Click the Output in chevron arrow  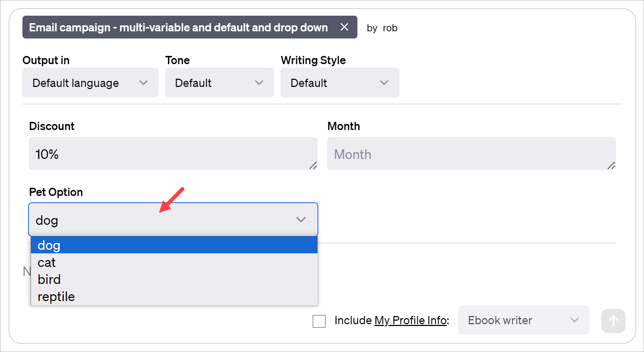[x=143, y=83]
